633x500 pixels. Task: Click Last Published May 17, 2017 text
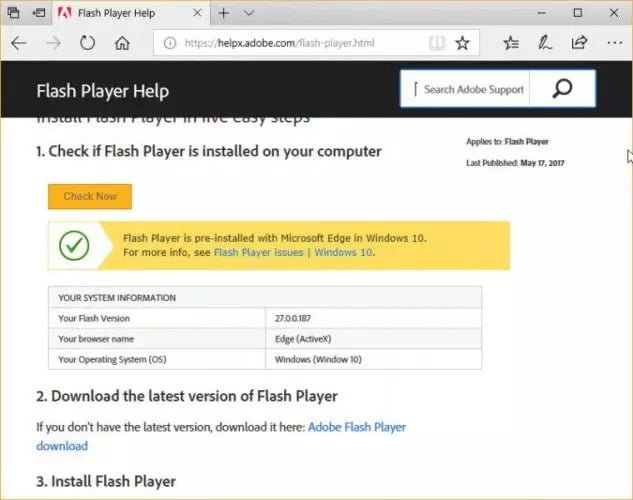point(515,163)
